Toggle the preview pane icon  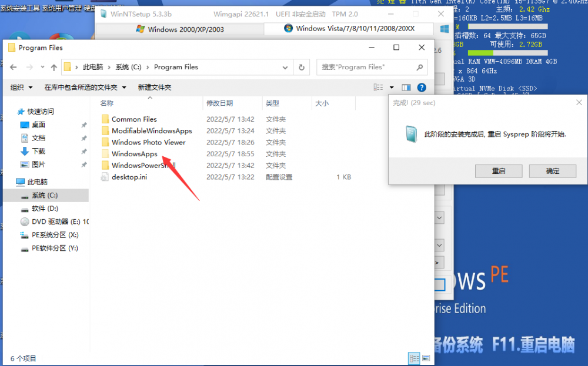pyautogui.click(x=406, y=88)
